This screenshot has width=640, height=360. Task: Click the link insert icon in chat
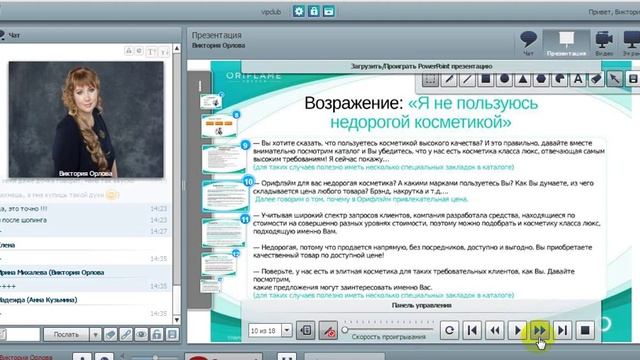[126, 335]
